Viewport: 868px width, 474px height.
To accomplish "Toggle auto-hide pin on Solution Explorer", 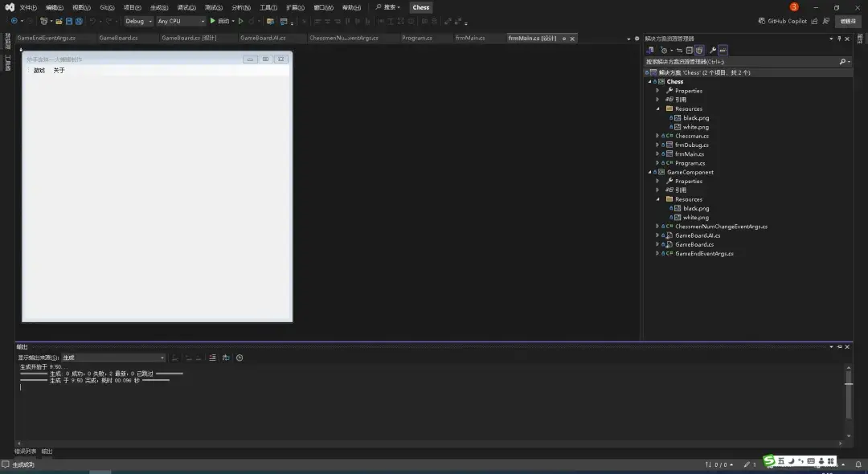I will coord(838,38).
